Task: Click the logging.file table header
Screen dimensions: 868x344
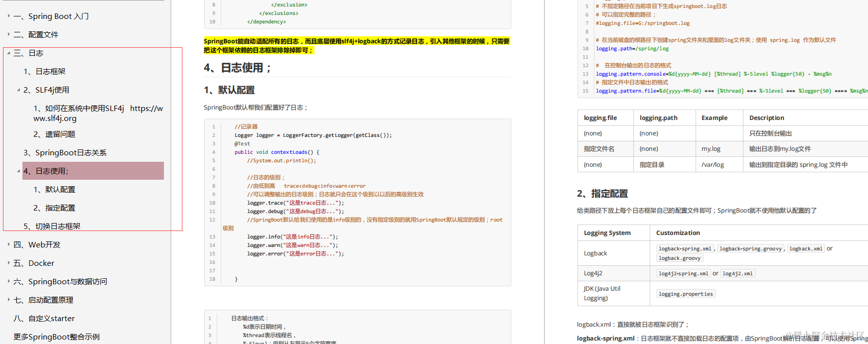Action: pos(600,118)
